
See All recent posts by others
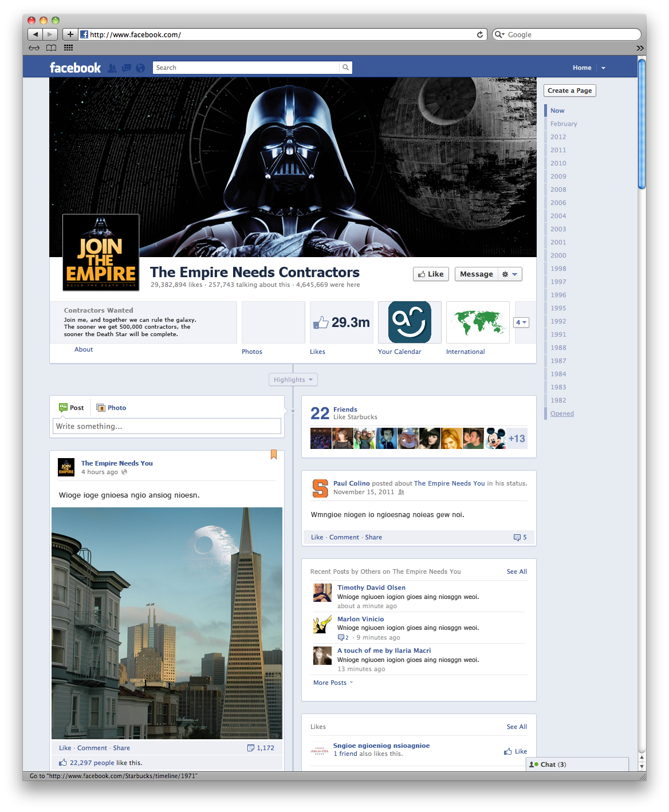(x=517, y=571)
